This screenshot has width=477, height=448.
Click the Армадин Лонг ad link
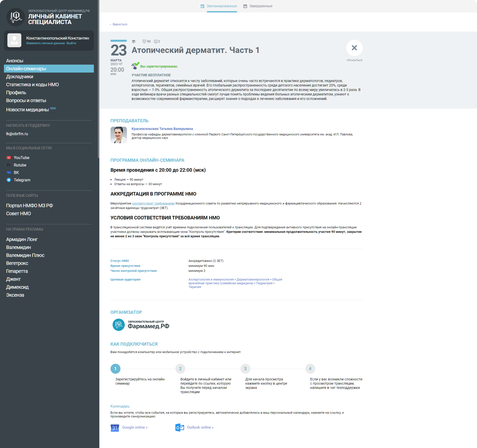[x=22, y=239]
